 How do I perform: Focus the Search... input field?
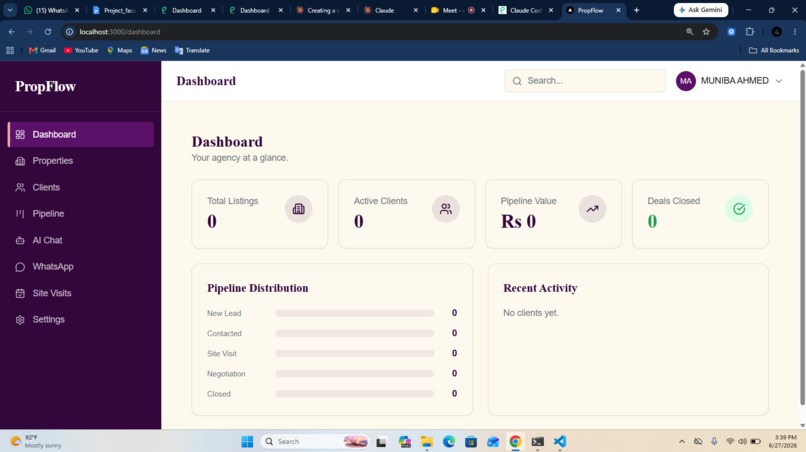coord(585,81)
